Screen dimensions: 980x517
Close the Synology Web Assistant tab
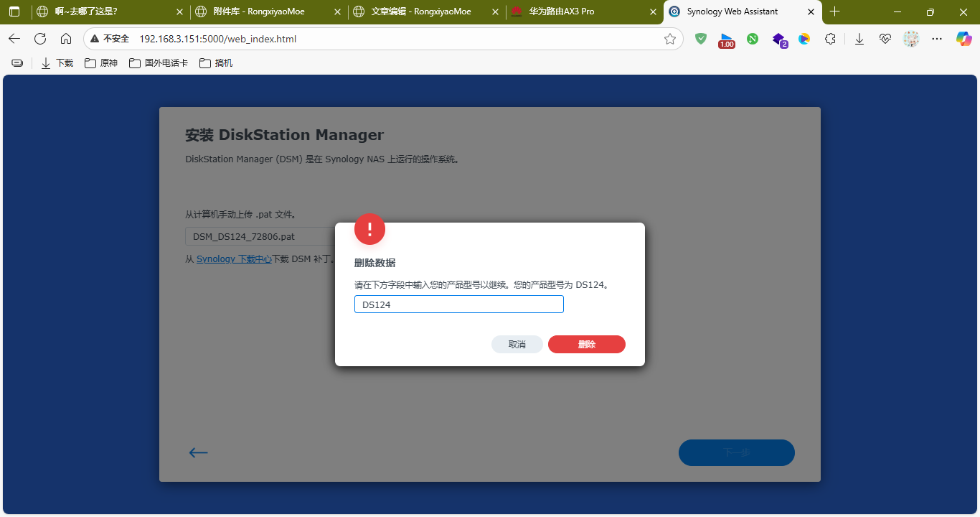(810, 11)
